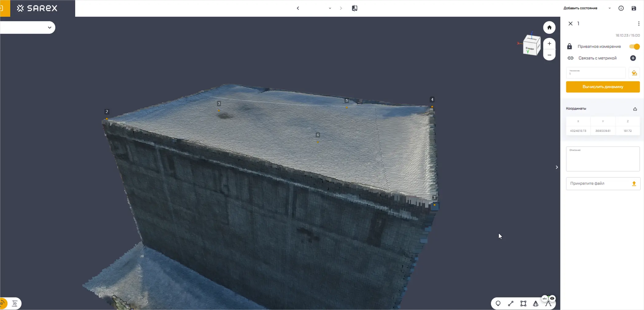Select the polygon area measurement tool
This screenshot has width=644, height=310.
click(523, 304)
